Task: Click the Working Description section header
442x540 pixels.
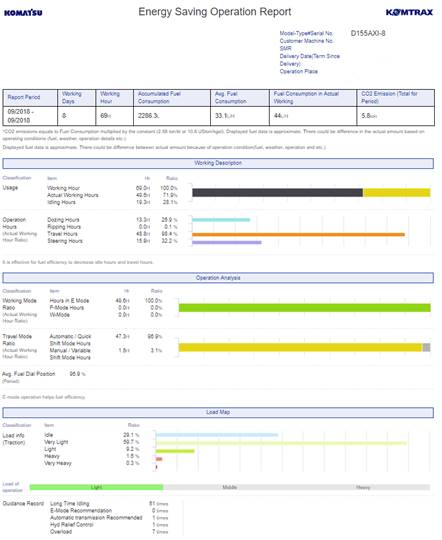Action: click(x=218, y=163)
